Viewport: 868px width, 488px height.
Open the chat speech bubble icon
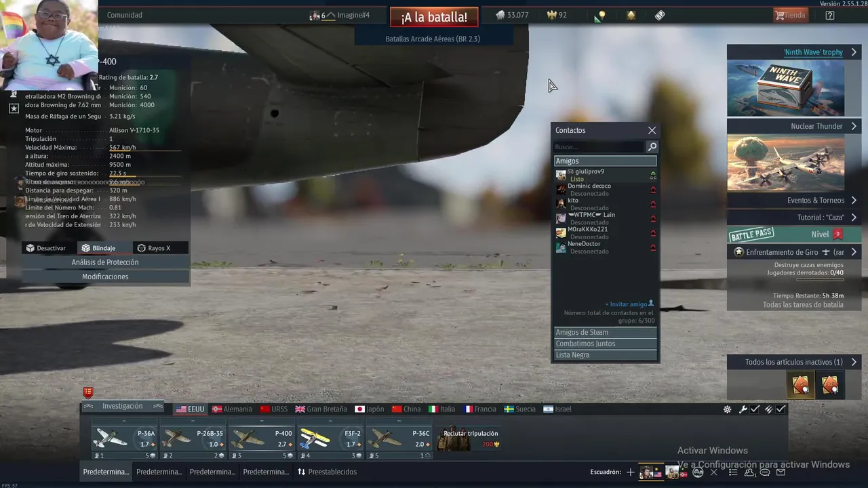click(765, 472)
